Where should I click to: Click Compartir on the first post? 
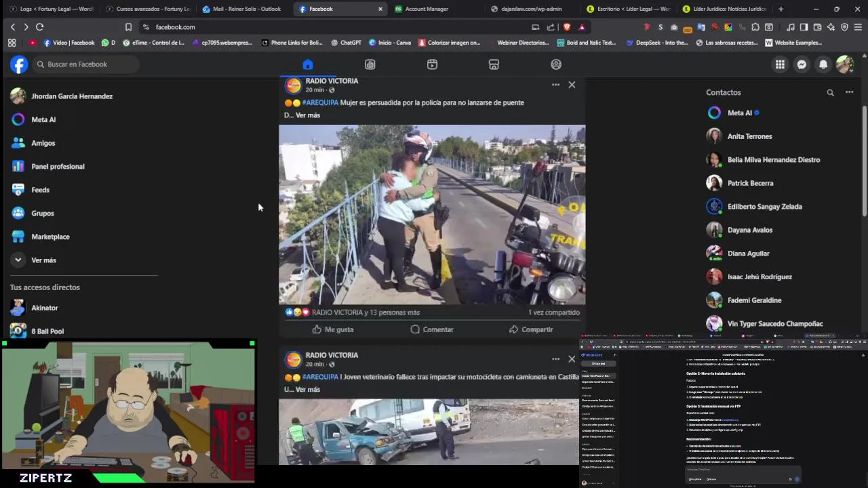(x=531, y=329)
